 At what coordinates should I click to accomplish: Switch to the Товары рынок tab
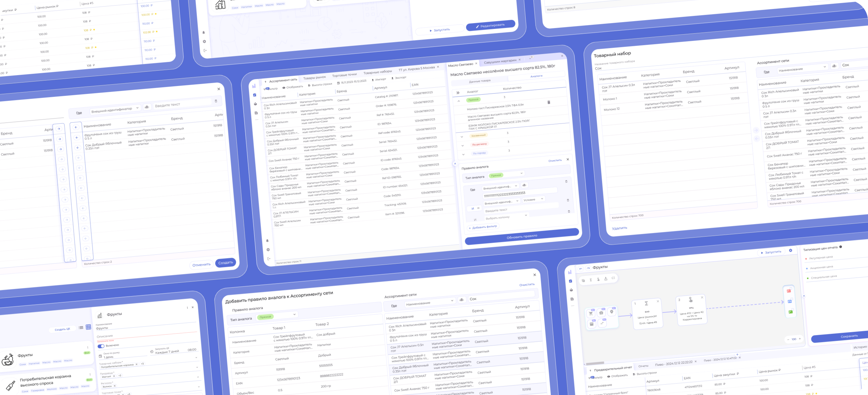coord(314,78)
